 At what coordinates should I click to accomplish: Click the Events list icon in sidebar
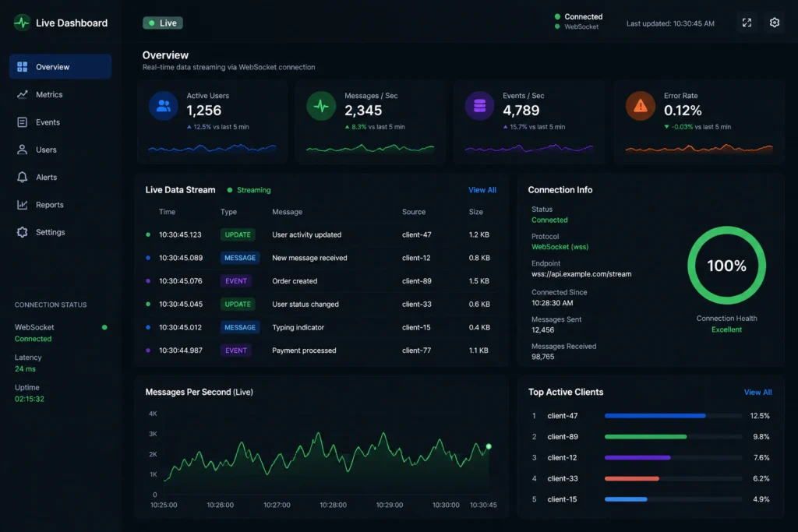[x=23, y=122]
